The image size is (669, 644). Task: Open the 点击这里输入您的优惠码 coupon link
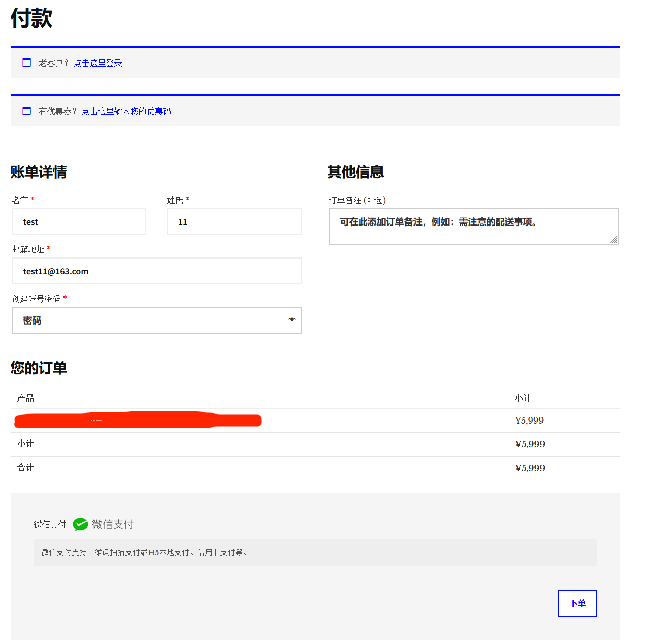(x=126, y=111)
